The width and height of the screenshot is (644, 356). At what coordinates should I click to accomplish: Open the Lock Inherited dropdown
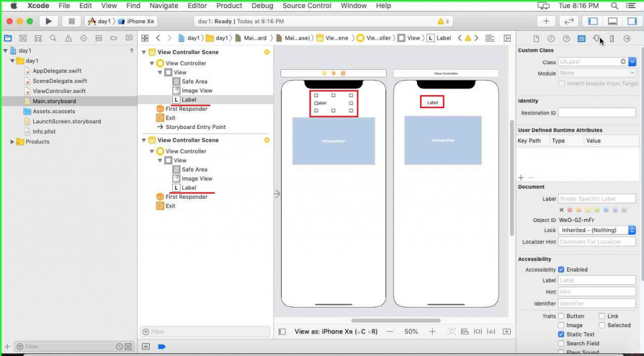tap(597, 230)
